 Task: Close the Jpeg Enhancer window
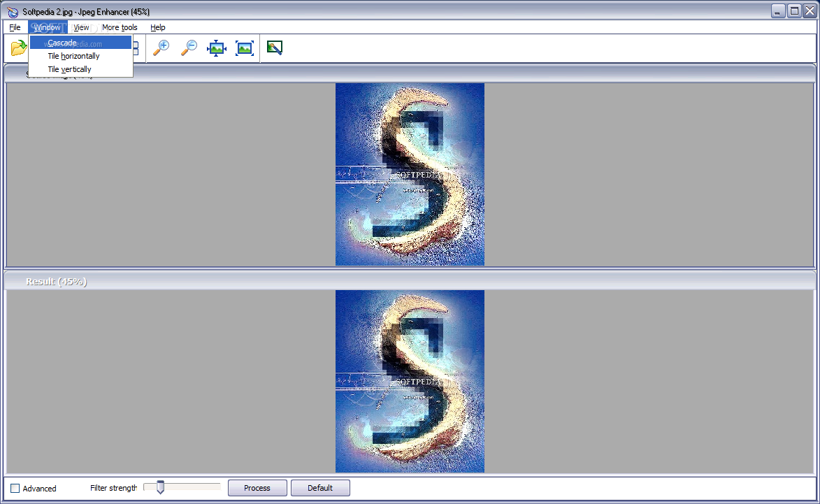point(810,11)
